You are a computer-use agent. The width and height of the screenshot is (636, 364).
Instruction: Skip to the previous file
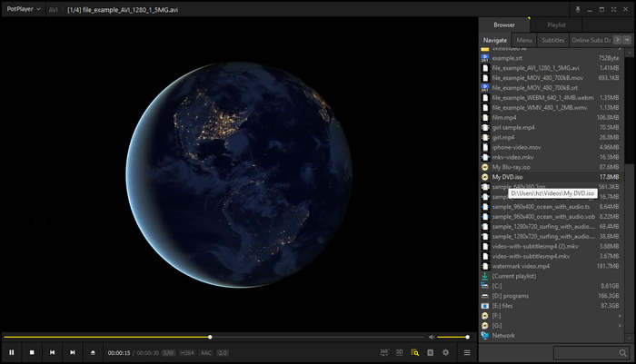[52, 352]
